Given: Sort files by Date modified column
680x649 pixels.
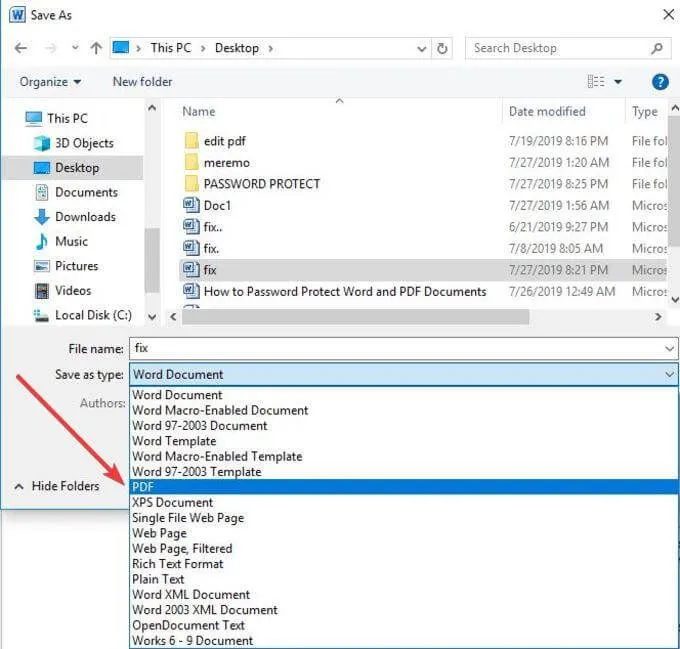Looking at the screenshot, I should pos(547,111).
